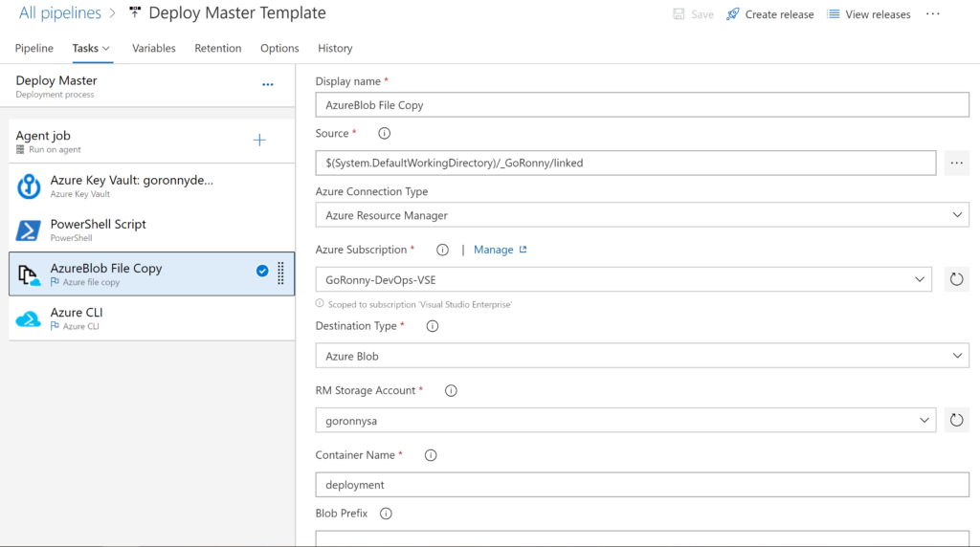Click the AzureBlob File Copy drag handle
Screen dimensions: 980x547
pos(280,273)
